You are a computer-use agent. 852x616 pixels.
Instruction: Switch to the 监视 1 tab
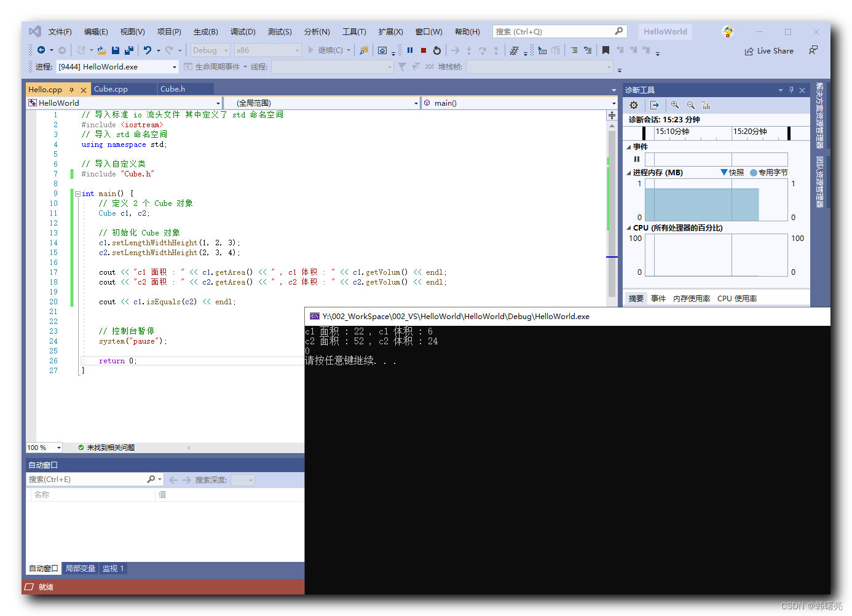point(113,569)
